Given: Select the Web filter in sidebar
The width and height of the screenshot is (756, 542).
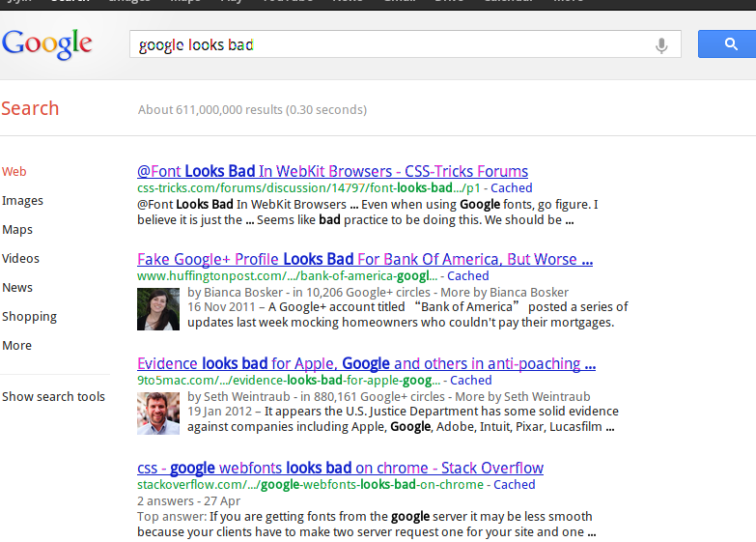Looking at the screenshot, I should click(14, 171).
